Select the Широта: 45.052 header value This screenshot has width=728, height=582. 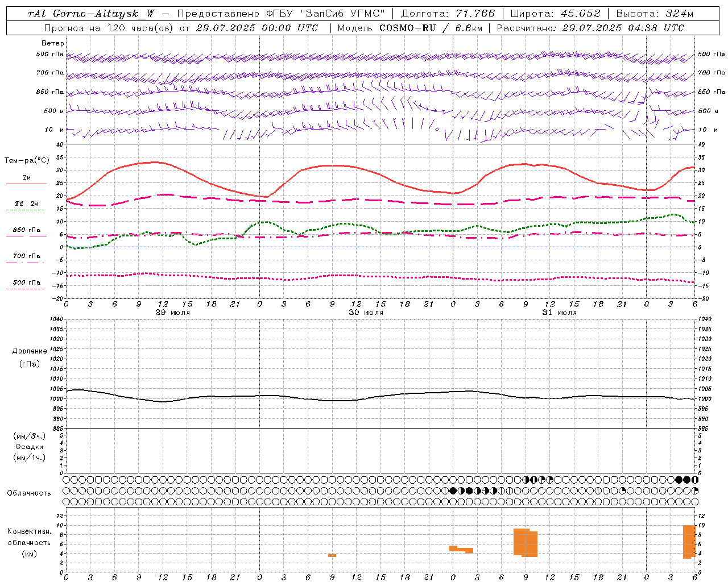point(555,14)
